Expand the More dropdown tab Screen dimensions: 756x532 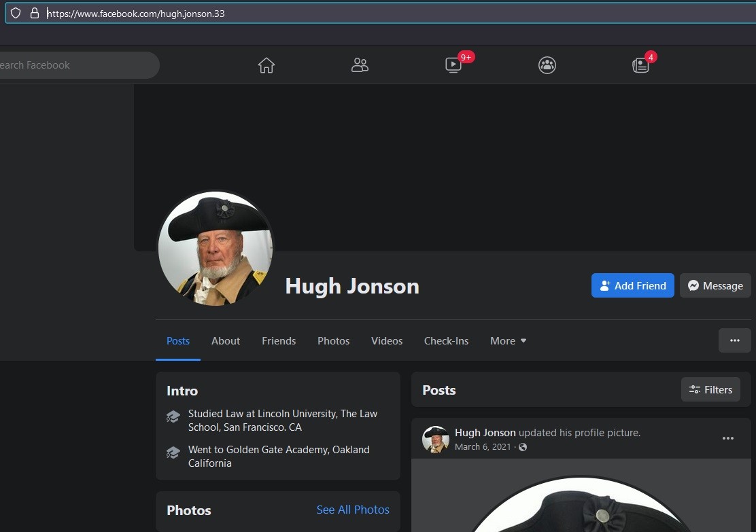click(508, 341)
